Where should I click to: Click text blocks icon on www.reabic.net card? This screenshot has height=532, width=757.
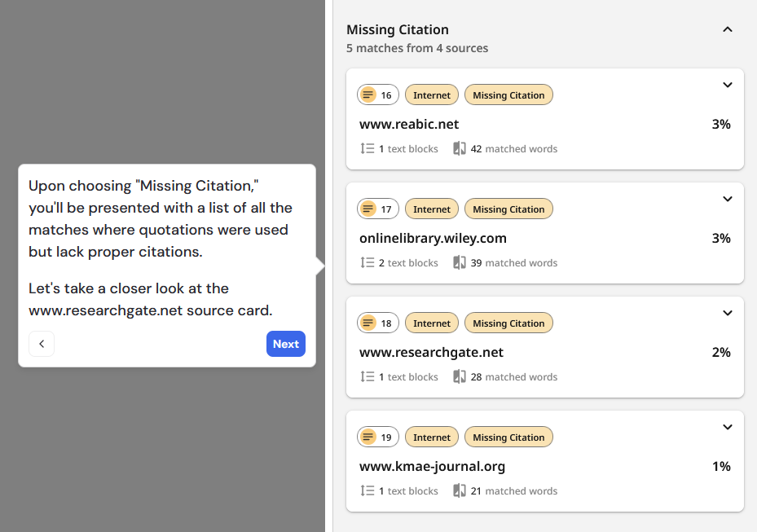click(x=367, y=149)
